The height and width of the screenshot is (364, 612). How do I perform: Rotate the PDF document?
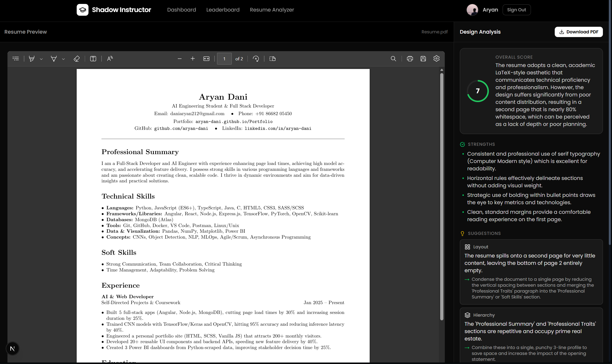point(256,59)
